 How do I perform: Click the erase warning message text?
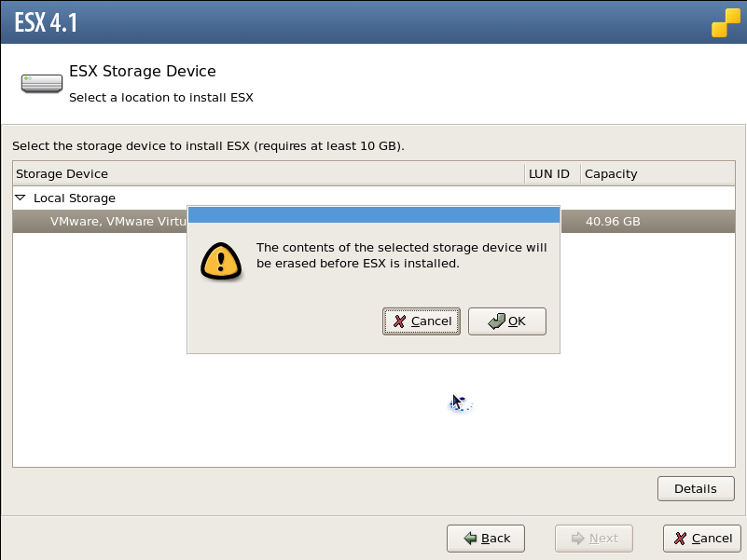402,255
